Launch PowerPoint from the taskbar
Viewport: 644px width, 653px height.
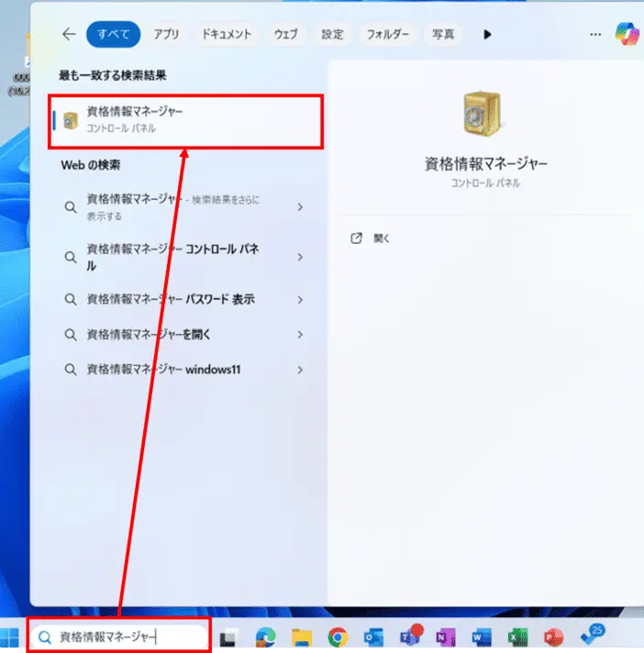coord(553,636)
